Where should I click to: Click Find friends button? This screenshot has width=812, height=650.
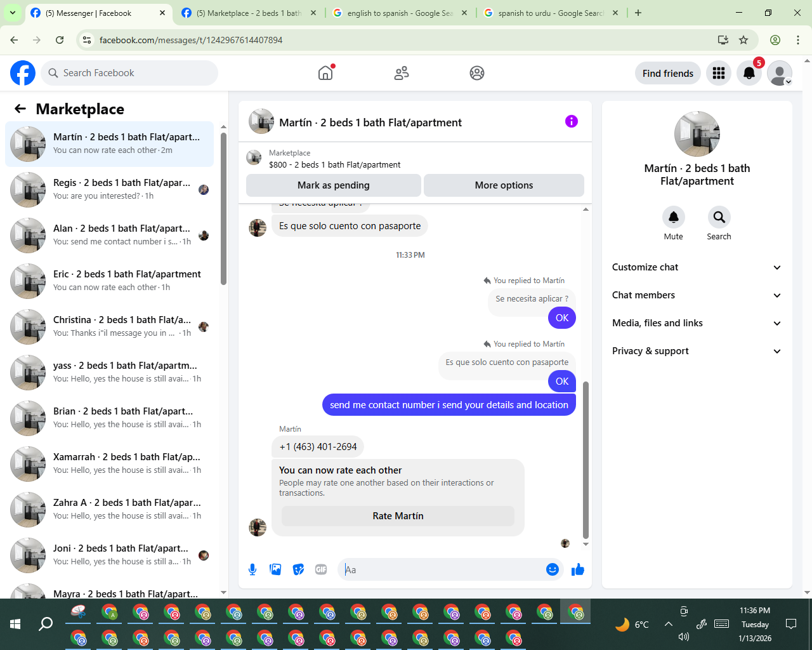click(668, 73)
